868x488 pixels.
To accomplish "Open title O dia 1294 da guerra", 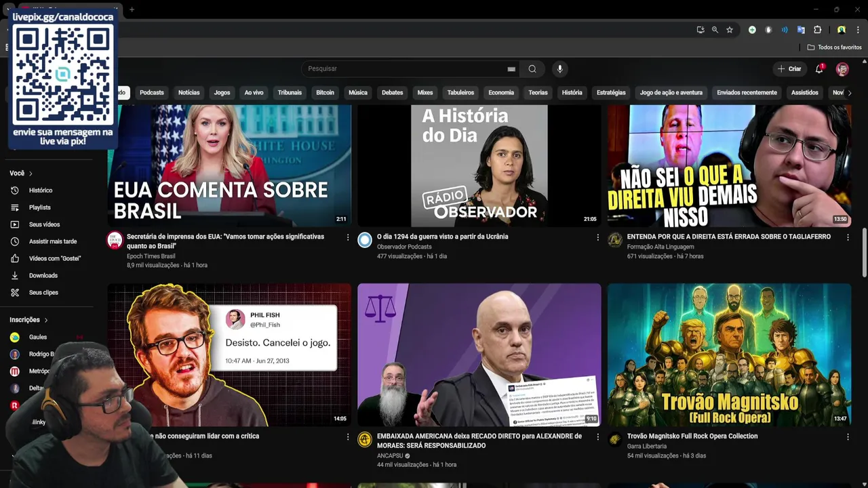I will [x=442, y=237].
